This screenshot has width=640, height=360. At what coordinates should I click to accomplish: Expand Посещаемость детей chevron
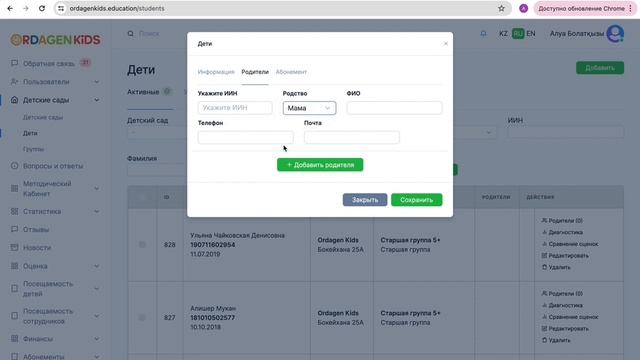97,289
